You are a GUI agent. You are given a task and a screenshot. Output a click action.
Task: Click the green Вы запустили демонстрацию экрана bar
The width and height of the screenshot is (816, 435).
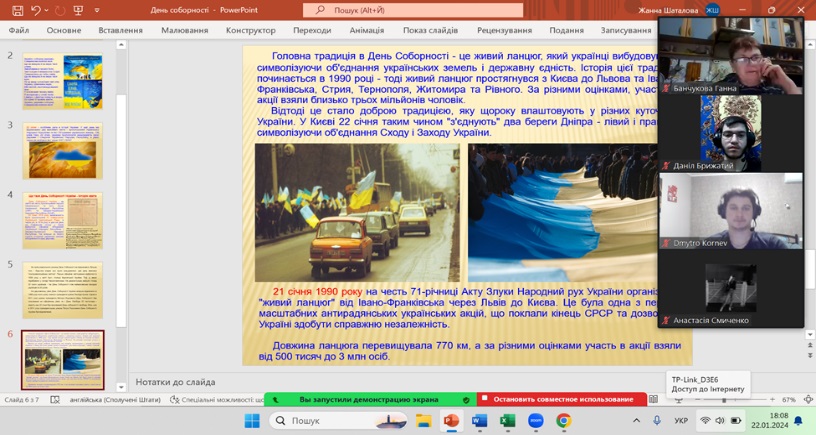click(x=369, y=399)
